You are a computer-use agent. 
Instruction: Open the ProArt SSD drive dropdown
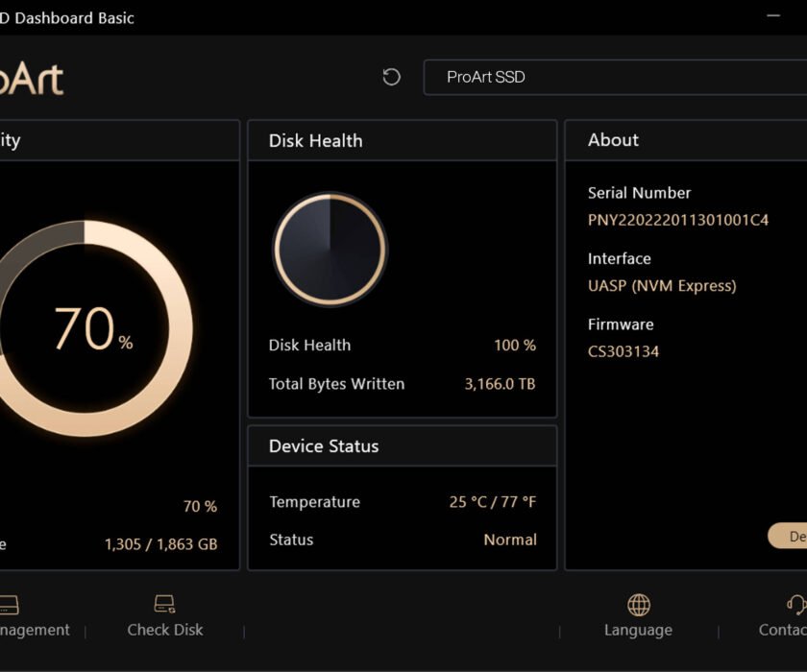[615, 77]
